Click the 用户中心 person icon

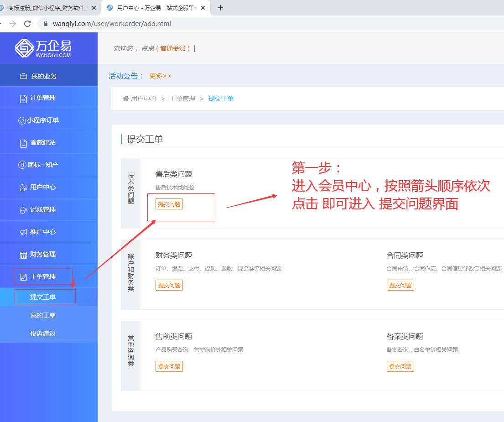click(23, 188)
